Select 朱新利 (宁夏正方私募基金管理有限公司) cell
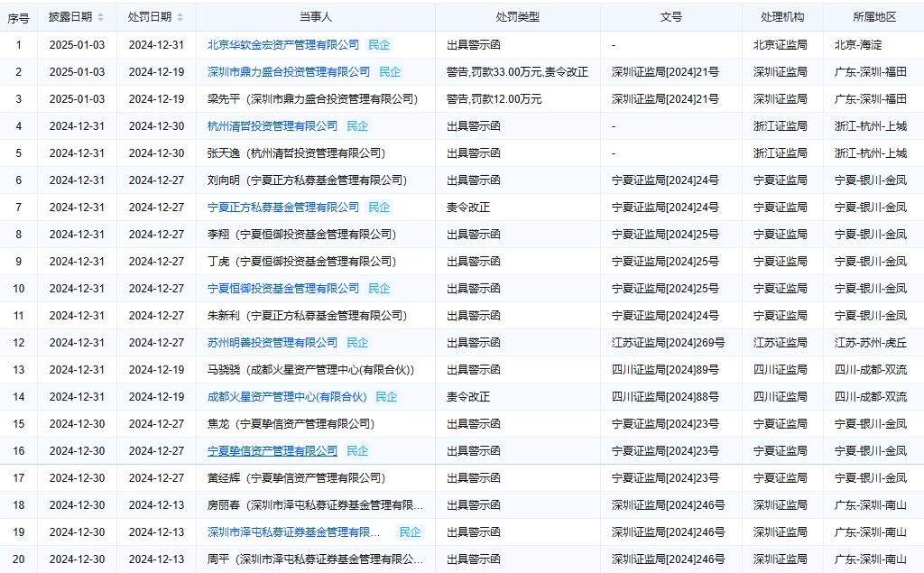This screenshot has width=924, height=573. point(316,316)
